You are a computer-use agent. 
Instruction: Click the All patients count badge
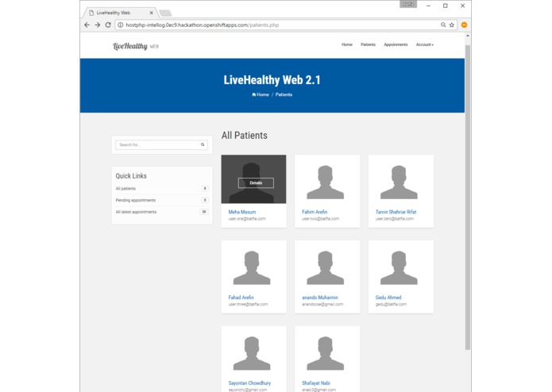(205, 188)
